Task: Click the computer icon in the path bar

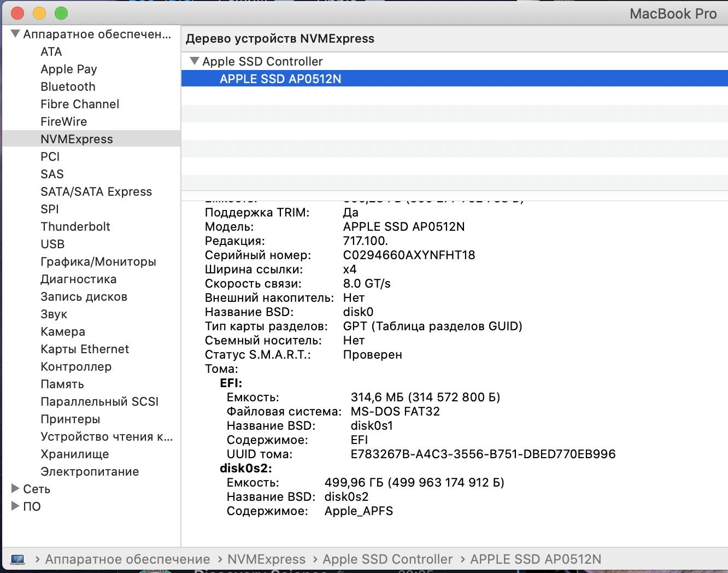Action: click(x=17, y=559)
